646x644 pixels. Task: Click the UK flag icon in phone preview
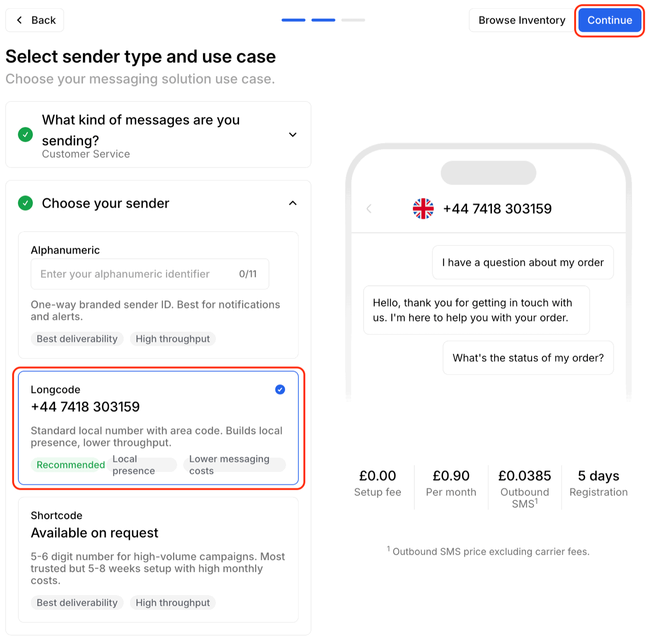[x=423, y=209]
